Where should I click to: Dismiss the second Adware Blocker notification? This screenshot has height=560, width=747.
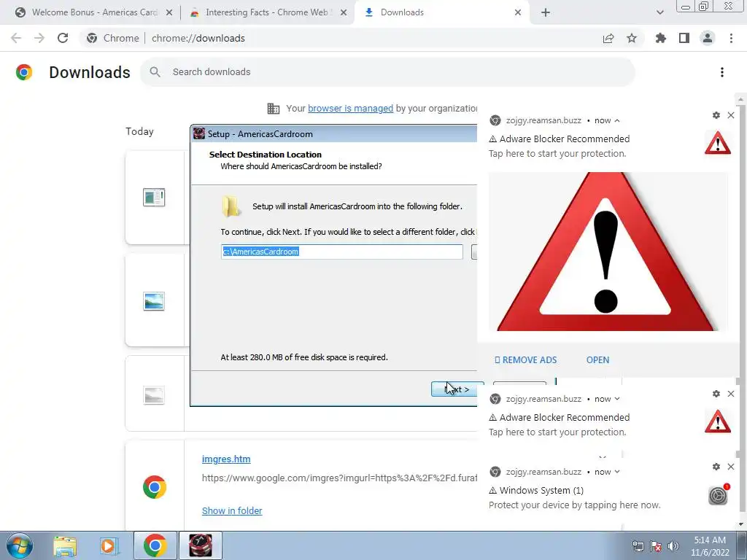(x=731, y=394)
